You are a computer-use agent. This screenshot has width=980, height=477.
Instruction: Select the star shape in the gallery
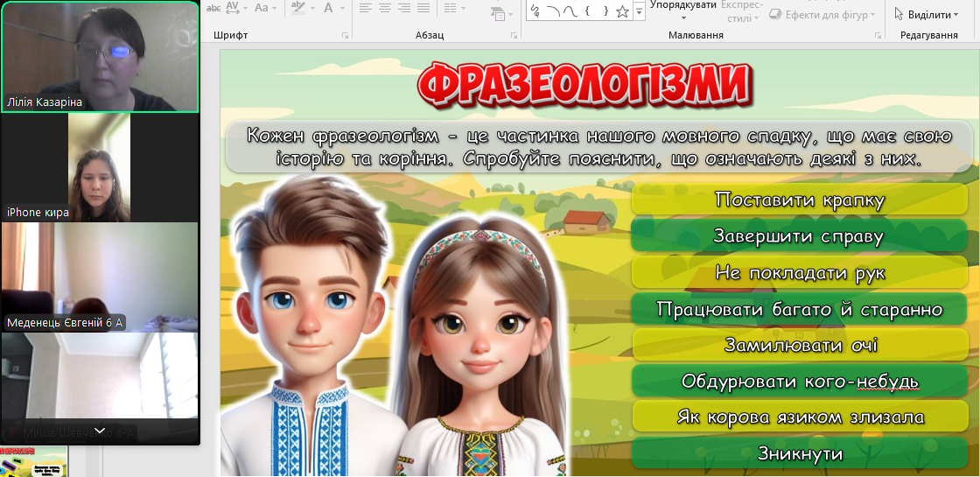tap(622, 11)
